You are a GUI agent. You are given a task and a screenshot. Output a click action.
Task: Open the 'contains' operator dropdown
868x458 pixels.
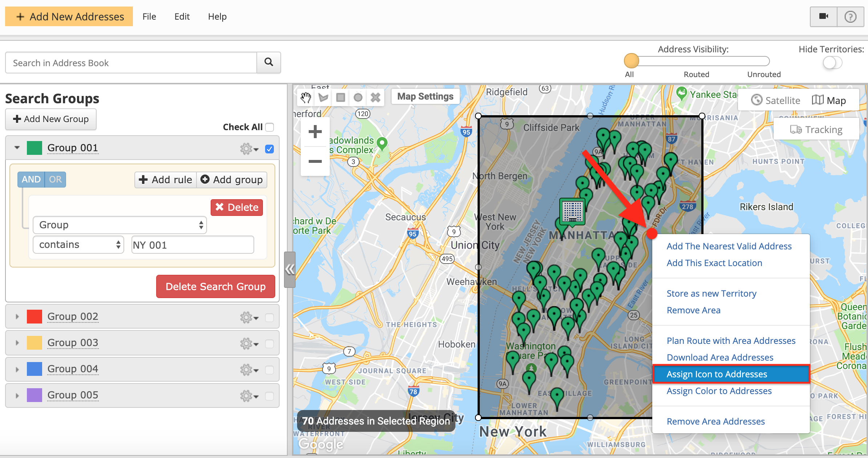pyautogui.click(x=78, y=245)
